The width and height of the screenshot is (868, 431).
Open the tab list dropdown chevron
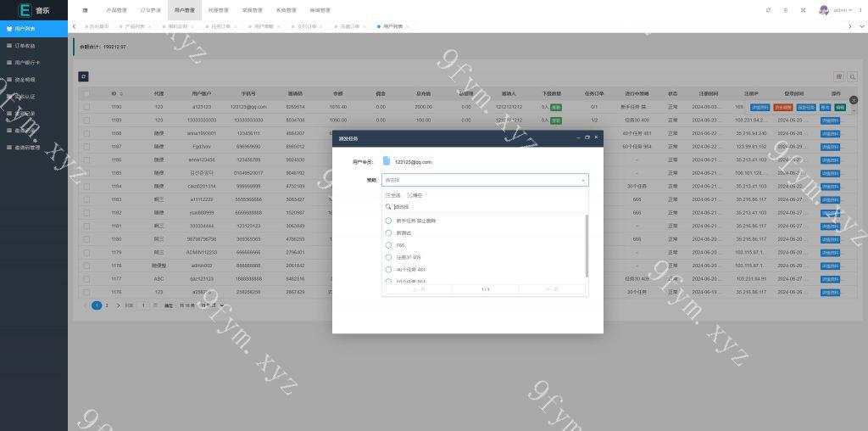click(861, 26)
